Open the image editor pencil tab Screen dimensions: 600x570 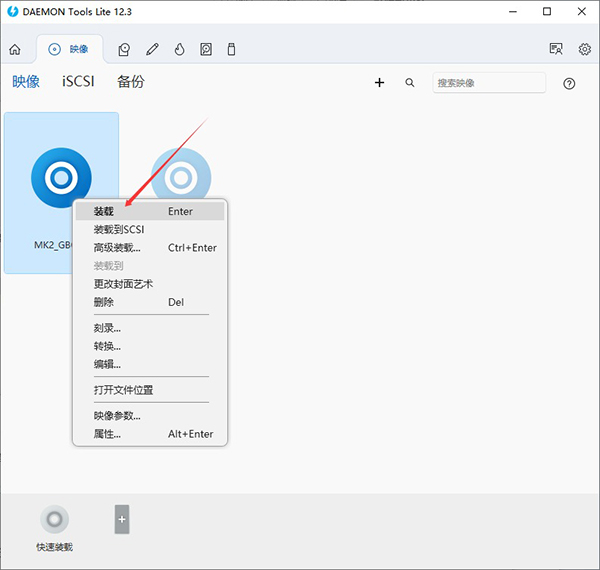pos(152,49)
